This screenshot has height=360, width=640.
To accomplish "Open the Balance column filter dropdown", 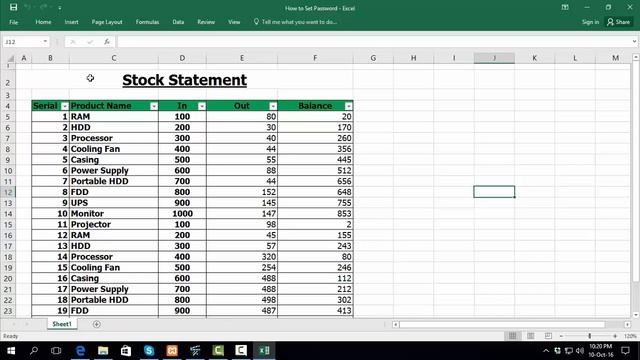I will pos(348,106).
